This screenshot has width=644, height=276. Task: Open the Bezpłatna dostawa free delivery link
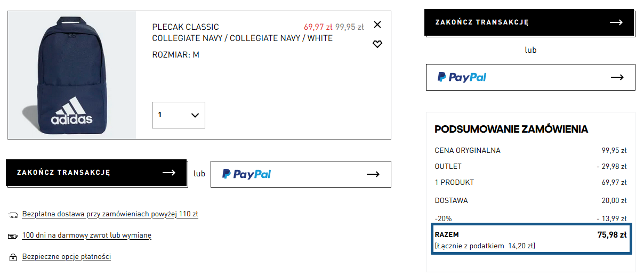click(x=110, y=214)
